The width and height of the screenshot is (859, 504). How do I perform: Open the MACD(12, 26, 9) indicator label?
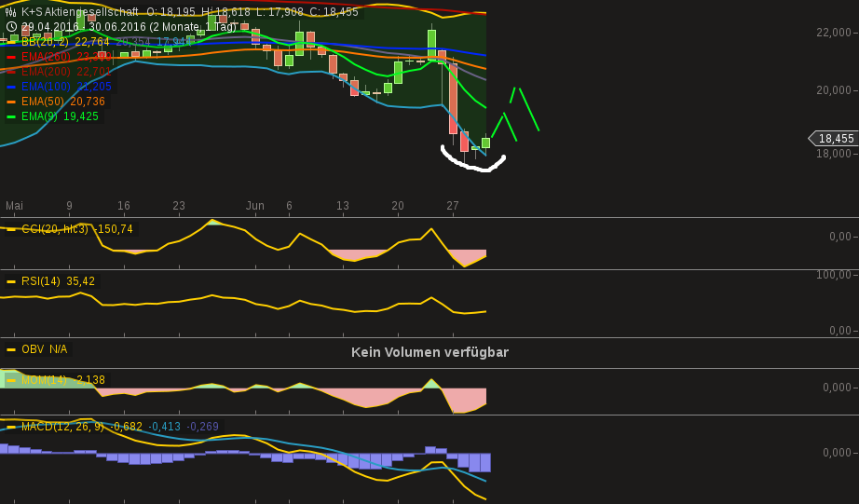(x=63, y=427)
